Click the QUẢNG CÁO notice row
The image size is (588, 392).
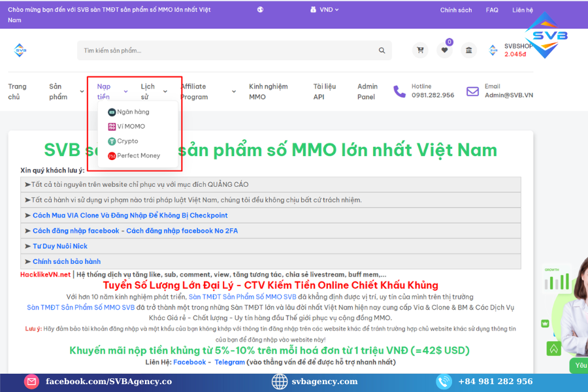pyautogui.click(x=270, y=184)
